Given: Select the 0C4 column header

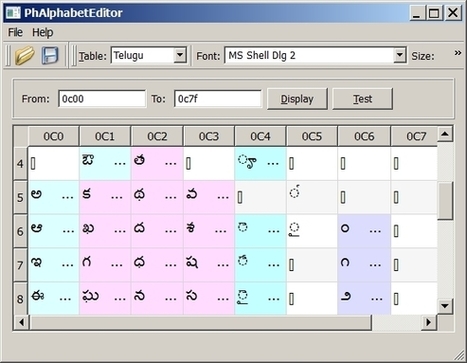Looking at the screenshot, I should pyautogui.click(x=260, y=136).
